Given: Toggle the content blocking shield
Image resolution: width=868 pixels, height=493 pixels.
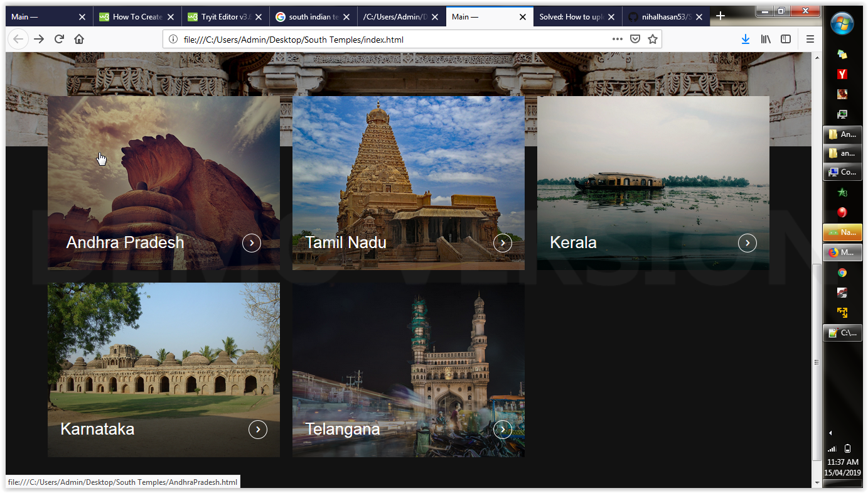Looking at the screenshot, I should tap(635, 38).
